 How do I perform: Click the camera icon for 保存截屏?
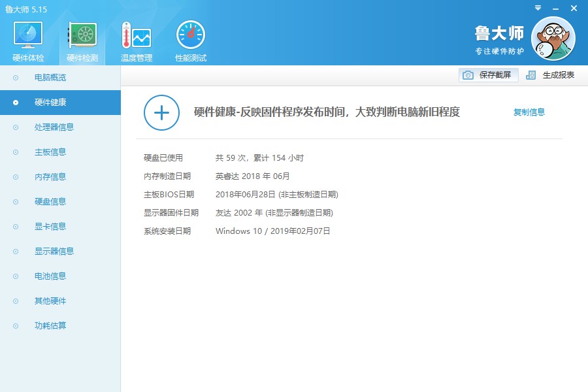(x=468, y=75)
